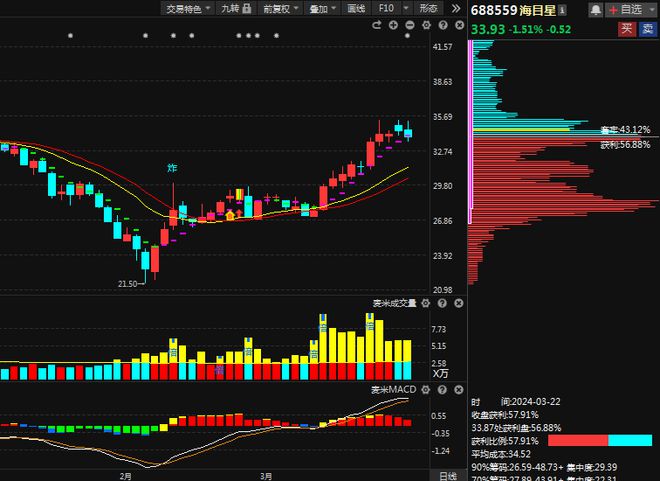The width and height of the screenshot is (660, 481).
Task: Open settings gear for 麦米成交量
Action: point(426,303)
